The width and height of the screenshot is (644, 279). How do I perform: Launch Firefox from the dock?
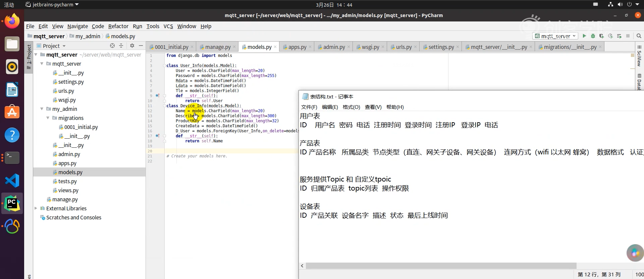12,21
